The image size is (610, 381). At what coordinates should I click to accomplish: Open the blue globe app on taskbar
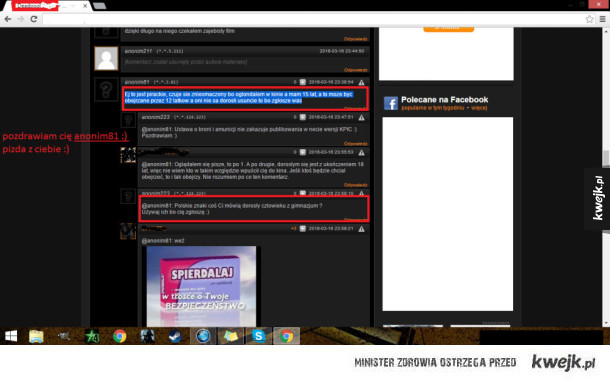click(203, 336)
